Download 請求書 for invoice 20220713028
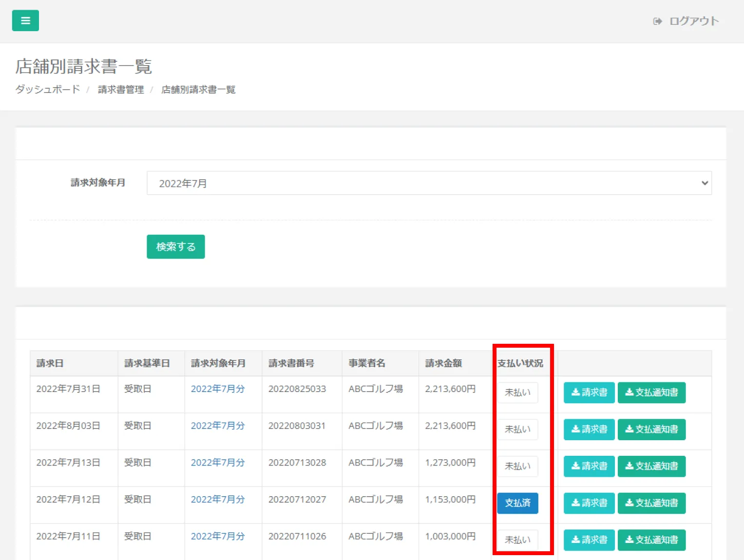Image resolution: width=744 pixels, height=560 pixels. [589, 467]
